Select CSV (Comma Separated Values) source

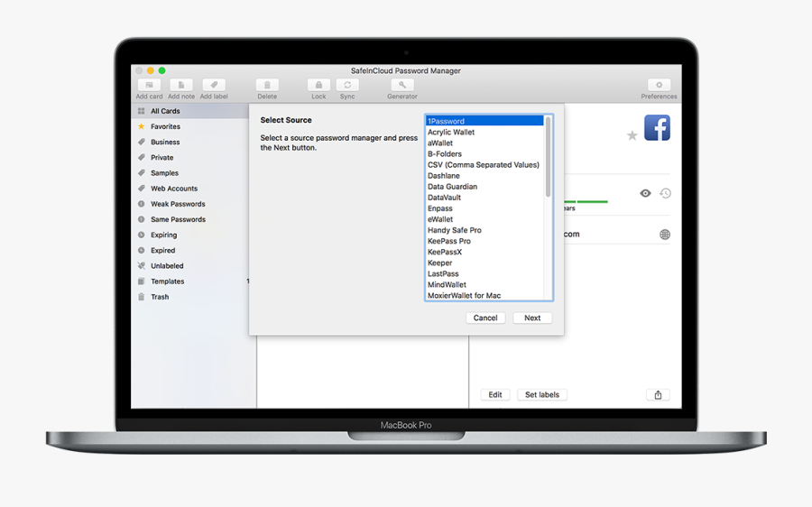[x=484, y=165]
